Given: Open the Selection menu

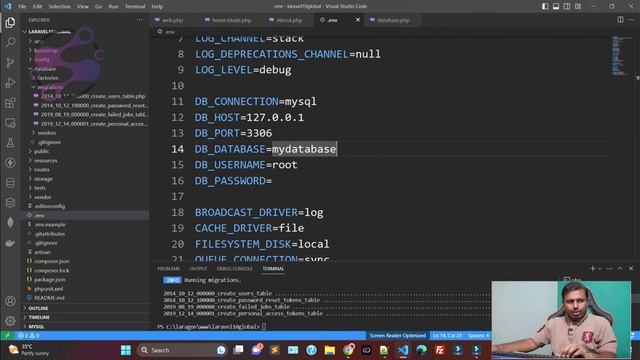Looking at the screenshot, I should tap(60, 6).
